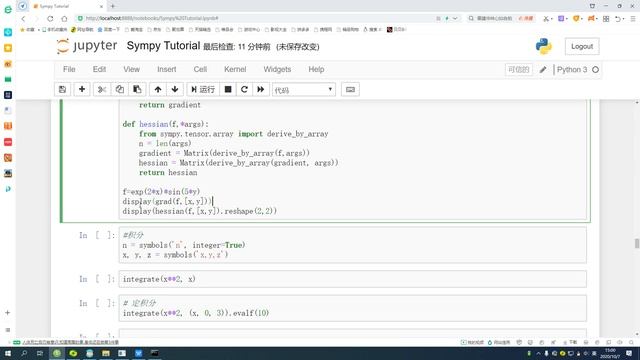Click the browser undo-close arrow dropdown
This screenshot has width=640, height=360.
point(619,19)
